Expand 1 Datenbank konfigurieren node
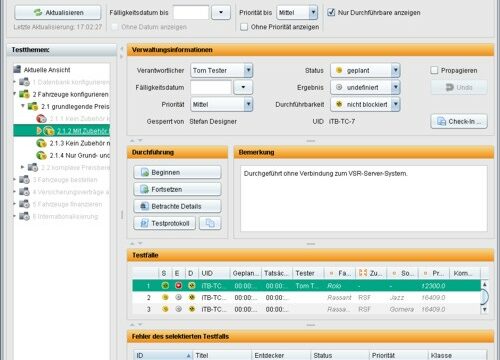This screenshot has height=360, width=500. pyautogui.click(x=14, y=82)
